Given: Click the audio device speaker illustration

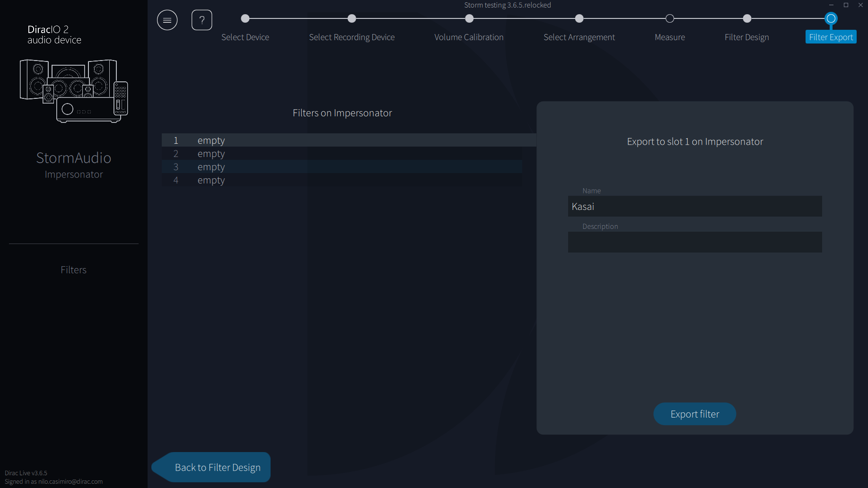Looking at the screenshot, I should point(74,91).
